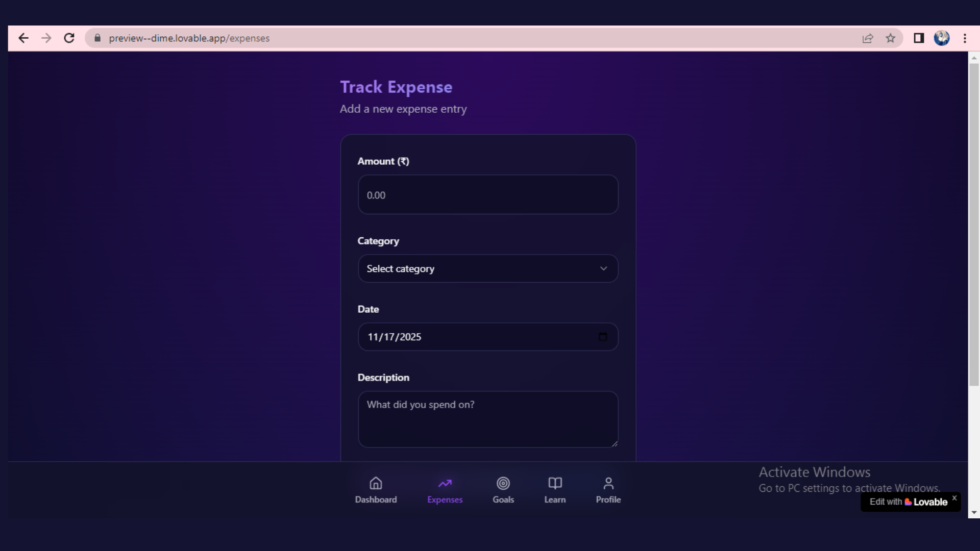The image size is (980, 551).
Task: Go back using the browser back arrow
Action: tap(23, 38)
